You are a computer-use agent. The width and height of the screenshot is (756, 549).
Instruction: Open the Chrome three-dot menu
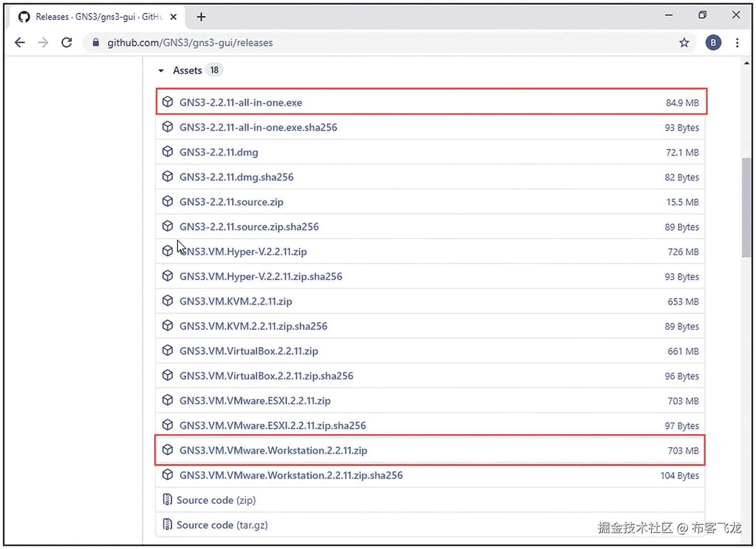(737, 43)
